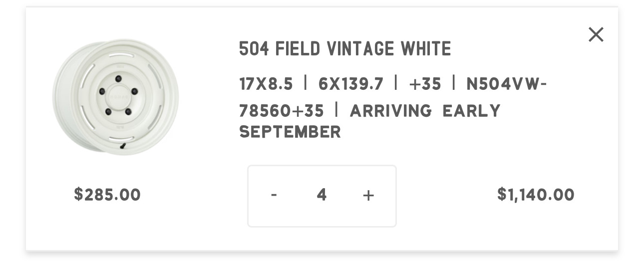This screenshot has height=267, width=644.
Task: Remove the 504 Field wheel from cart
Action: pyautogui.click(x=596, y=34)
